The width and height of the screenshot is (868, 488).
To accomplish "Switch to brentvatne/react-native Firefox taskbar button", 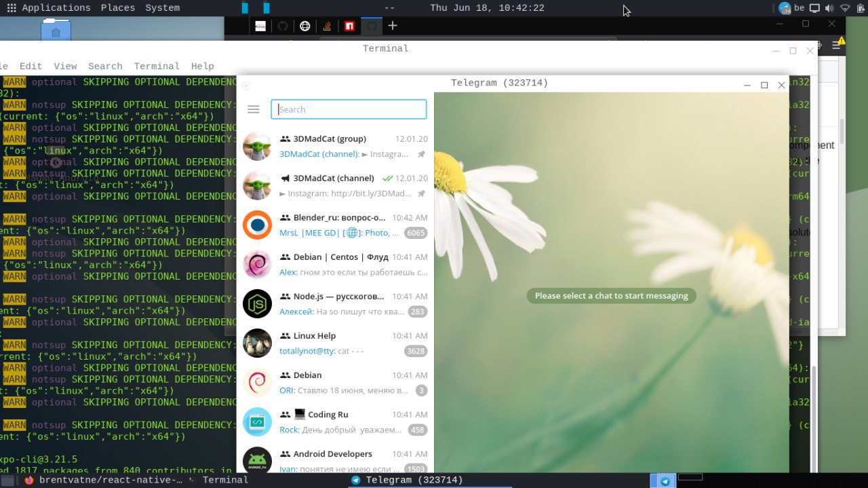I will pos(103,480).
